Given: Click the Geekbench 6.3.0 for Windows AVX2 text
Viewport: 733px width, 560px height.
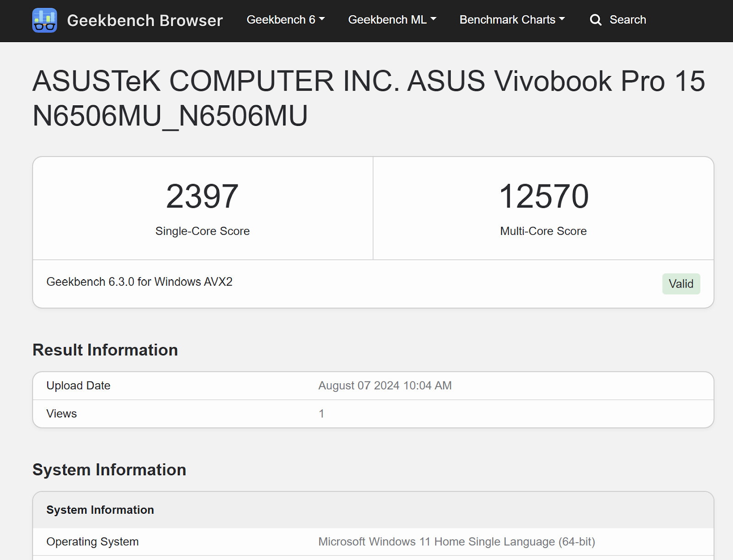Looking at the screenshot, I should tap(139, 282).
